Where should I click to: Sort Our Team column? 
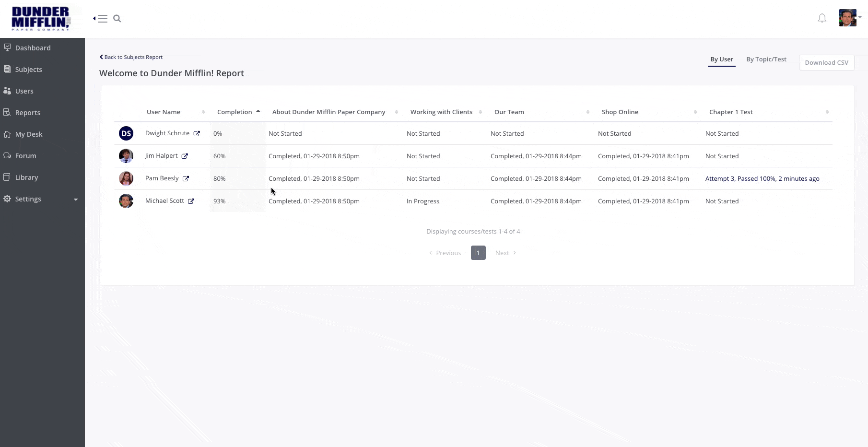pos(588,112)
